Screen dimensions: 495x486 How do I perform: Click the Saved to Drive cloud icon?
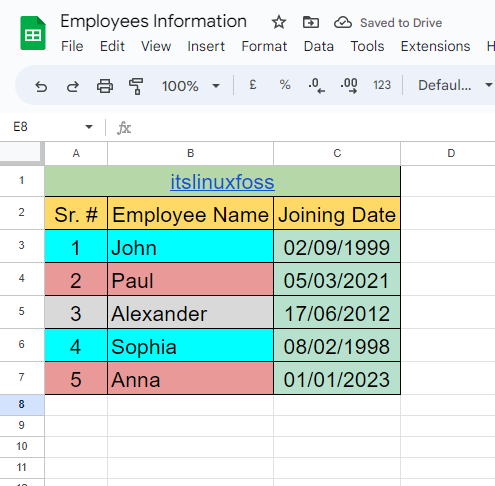pos(343,23)
